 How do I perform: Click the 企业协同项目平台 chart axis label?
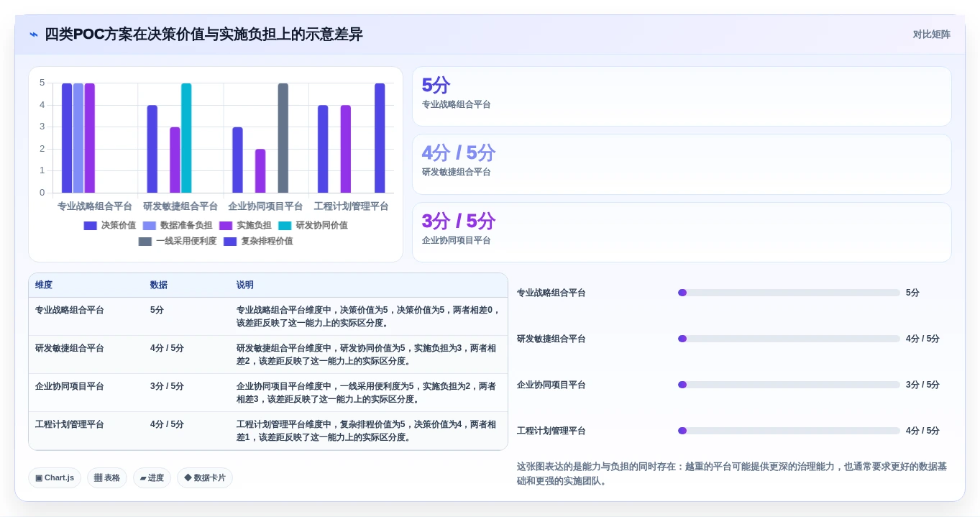266,206
